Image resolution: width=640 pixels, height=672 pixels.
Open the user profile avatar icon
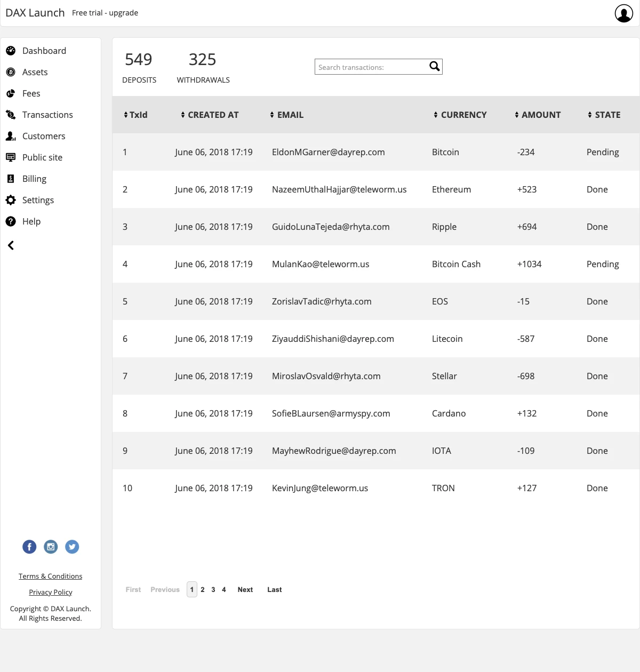tap(624, 13)
